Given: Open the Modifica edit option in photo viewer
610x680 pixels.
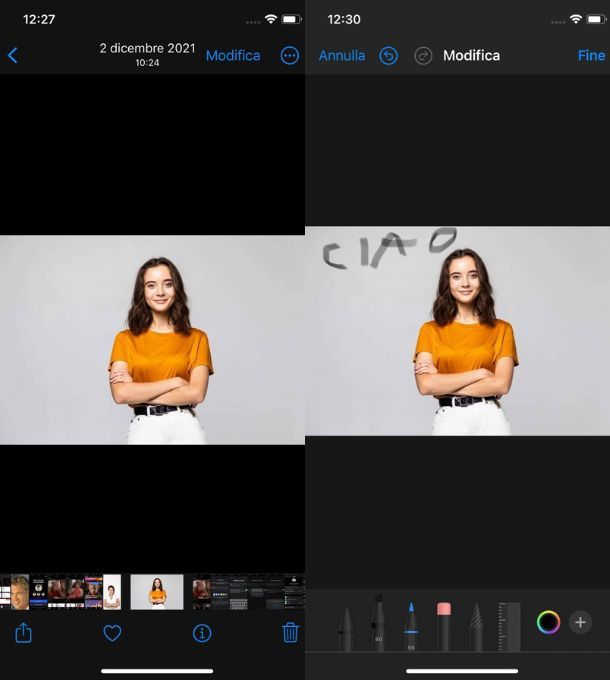Looking at the screenshot, I should [x=233, y=56].
